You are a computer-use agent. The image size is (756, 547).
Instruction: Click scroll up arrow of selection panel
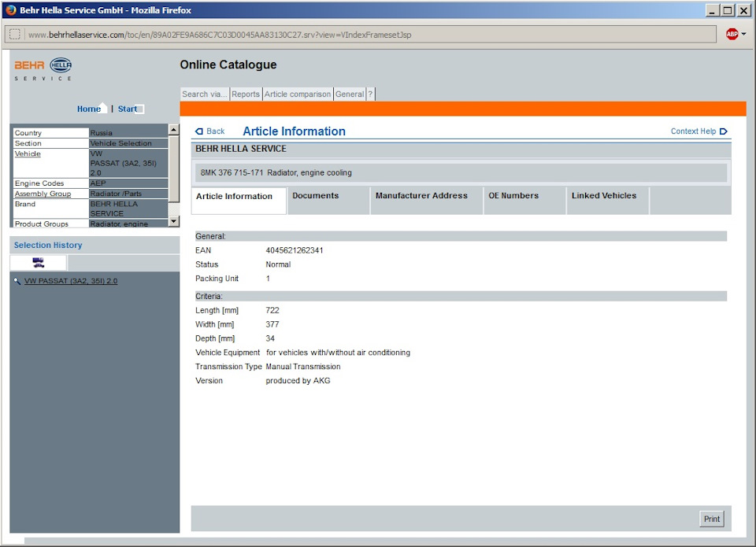(x=173, y=130)
